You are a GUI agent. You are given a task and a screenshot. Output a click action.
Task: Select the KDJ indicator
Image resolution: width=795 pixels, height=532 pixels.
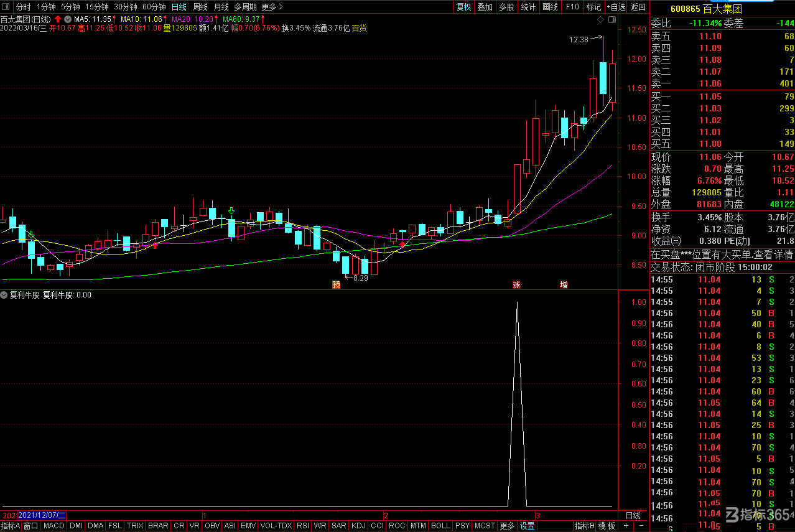click(359, 526)
